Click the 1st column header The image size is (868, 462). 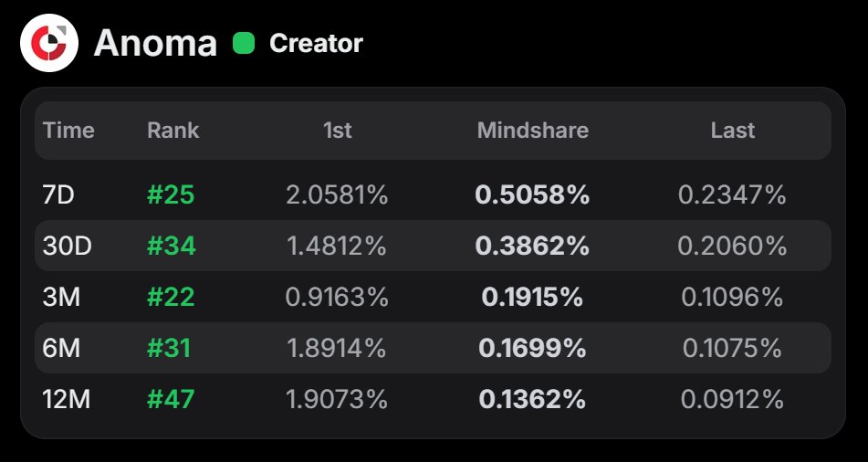coord(337,131)
